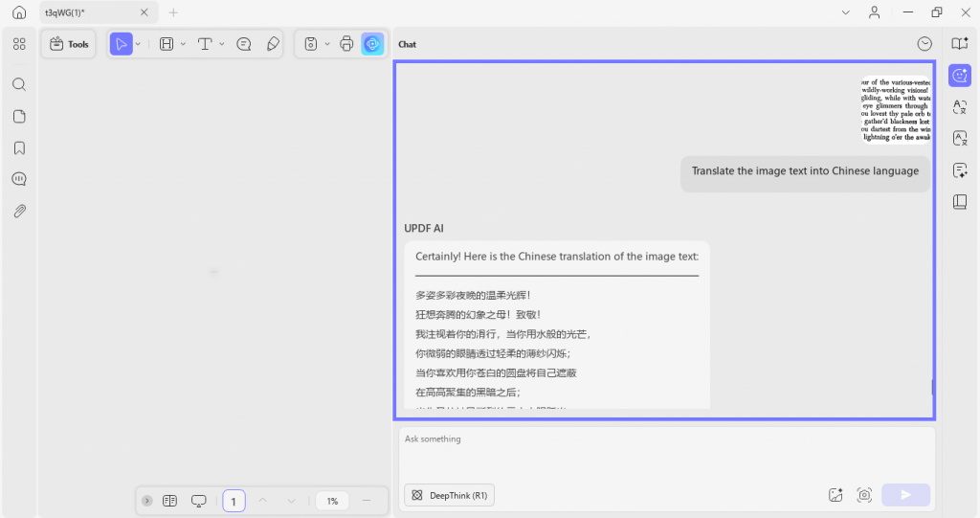980x518 pixels.
Task: Click the Send message button
Action: click(x=905, y=495)
